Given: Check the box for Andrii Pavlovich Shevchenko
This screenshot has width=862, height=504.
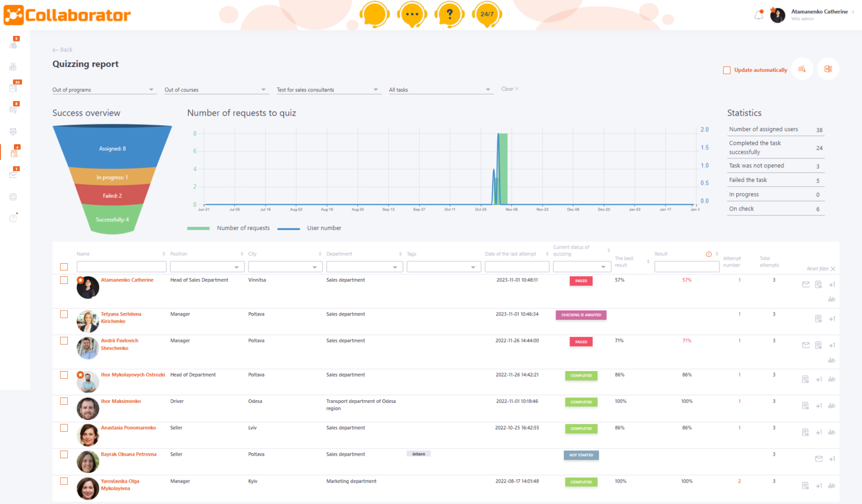Looking at the screenshot, I should [x=64, y=341].
